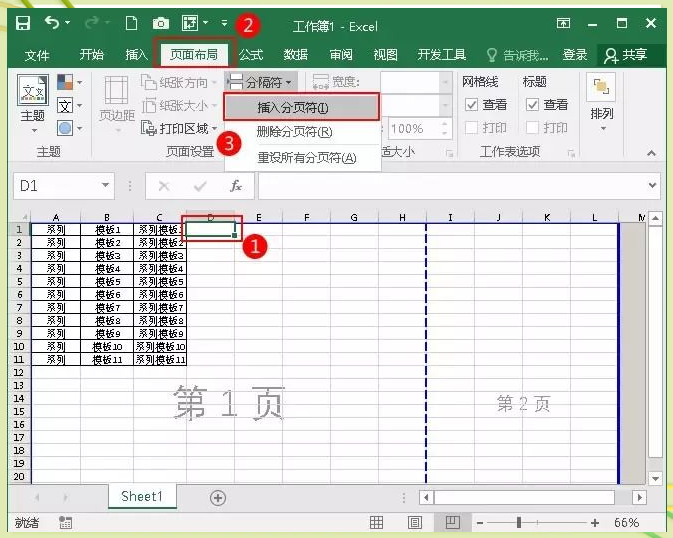Image resolution: width=673 pixels, height=538 pixels.
Task: Open the 文件 tab
Action: tap(37, 55)
